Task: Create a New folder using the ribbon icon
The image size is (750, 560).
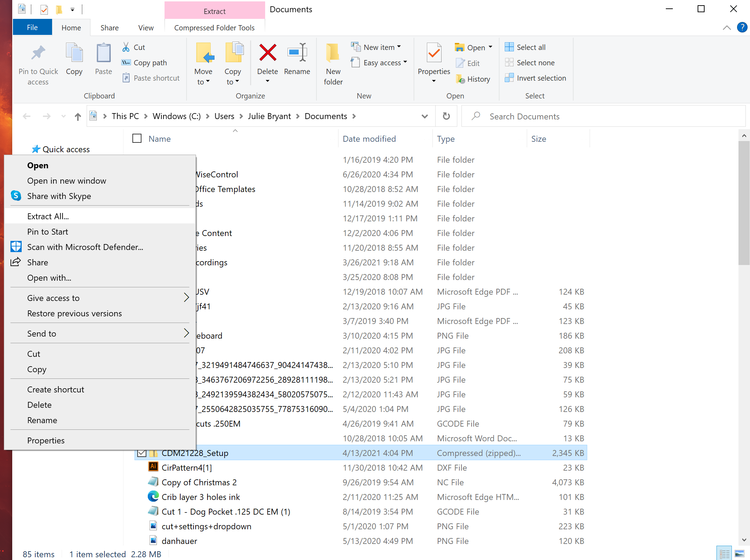Action: click(333, 63)
